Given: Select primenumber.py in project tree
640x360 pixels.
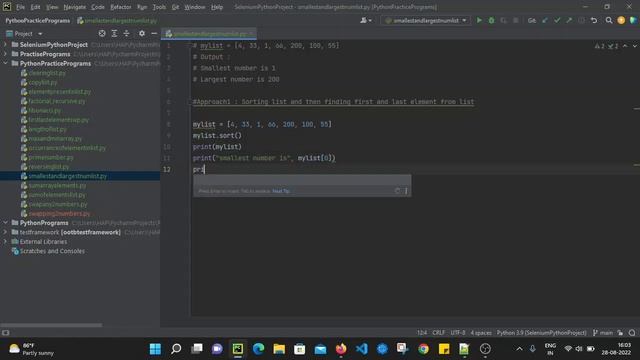Looking at the screenshot, I should coord(51,157).
